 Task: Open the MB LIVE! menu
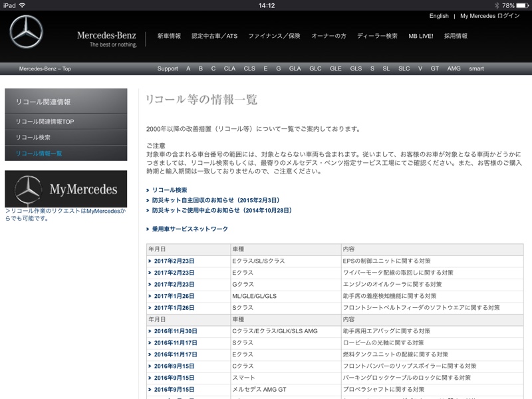click(x=421, y=36)
